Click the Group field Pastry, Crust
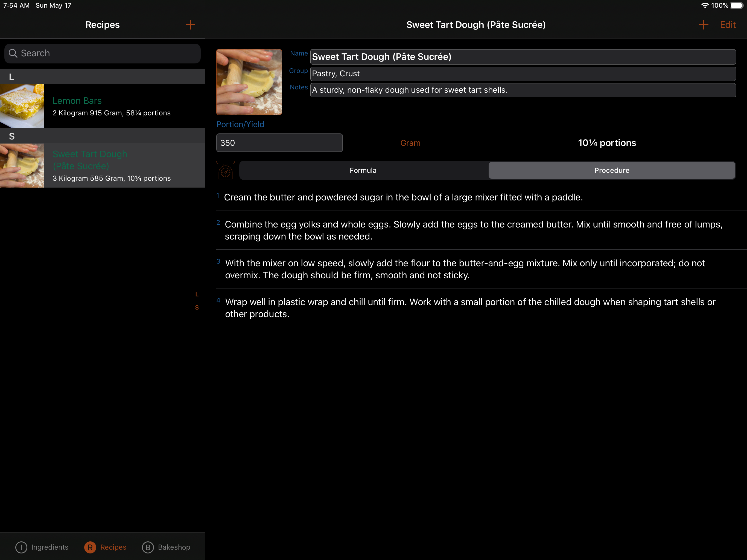The width and height of the screenshot is (747, 560). point(523,74)
